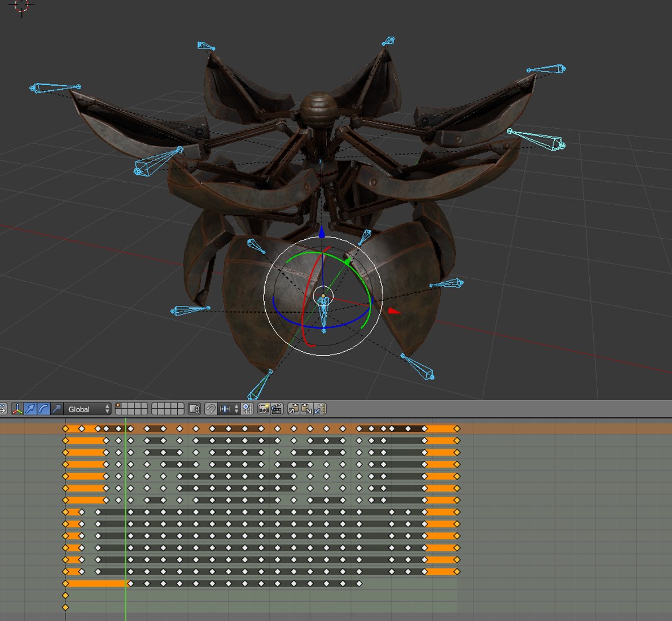Viewport: 672px width, 621px height.
Task: Select the bottom-most bone below the shell
Action: pyautogui.click(x=259, y=385)
